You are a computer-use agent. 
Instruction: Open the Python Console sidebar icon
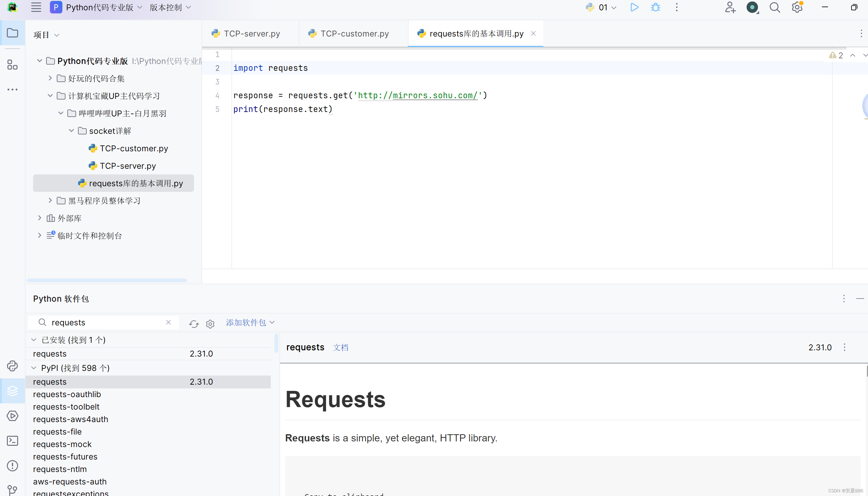(12, 366)
